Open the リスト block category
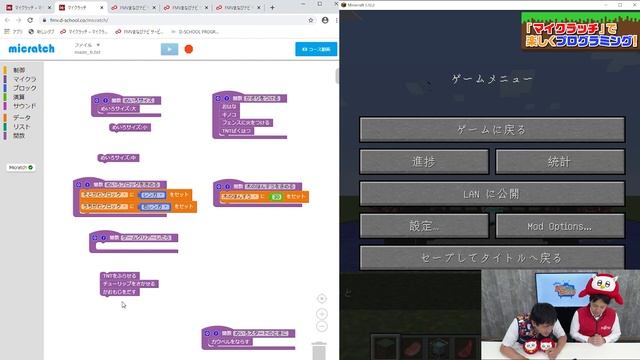The image size is (640, 360). tap(21, 127)
